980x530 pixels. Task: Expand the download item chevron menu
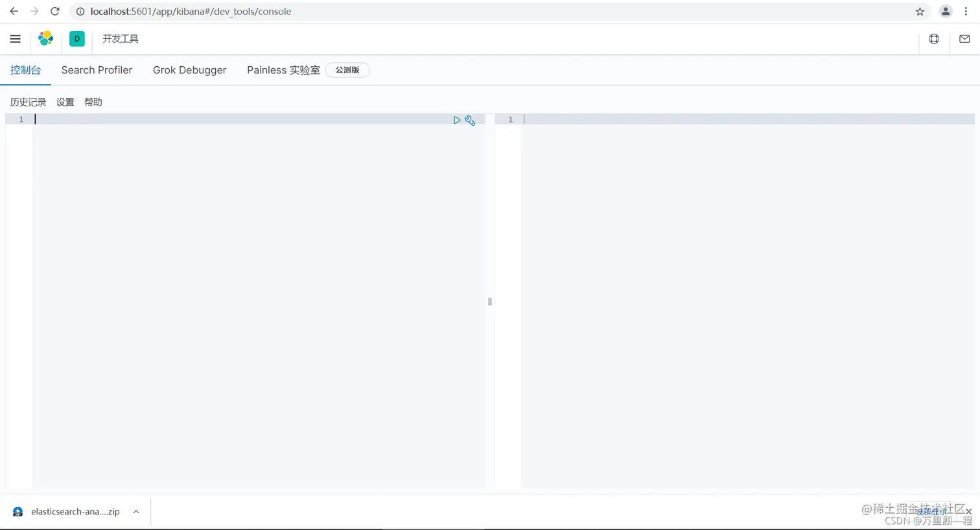click(136, 512)
